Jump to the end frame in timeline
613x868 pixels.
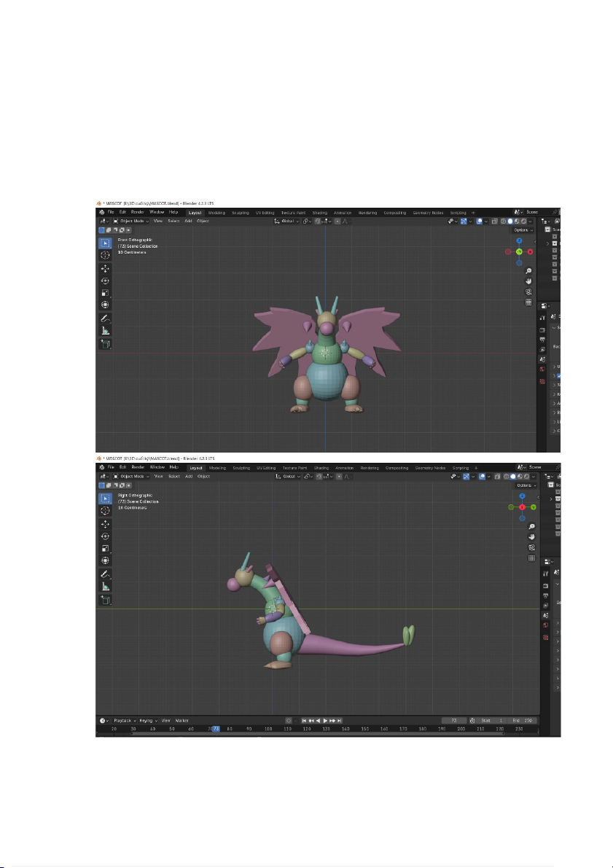[x=340, y=721]
